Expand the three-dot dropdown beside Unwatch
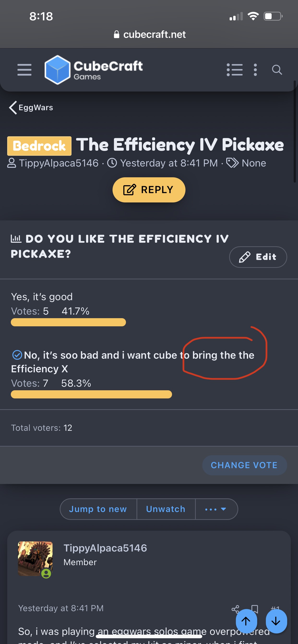298x644 pixels. click(216, 509)
